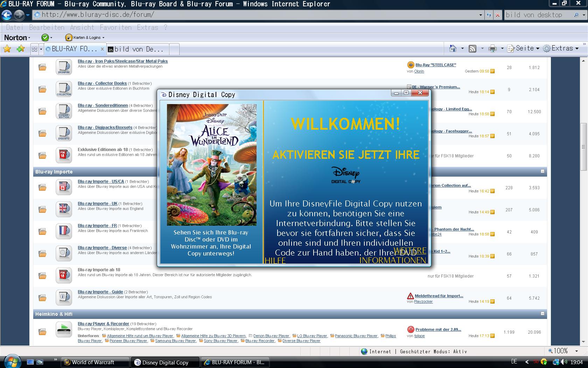Image resolution: width=588 pixels, height=368 pixels.
Task: Open the Favorites star icon
Action: [x=7, y=49]
